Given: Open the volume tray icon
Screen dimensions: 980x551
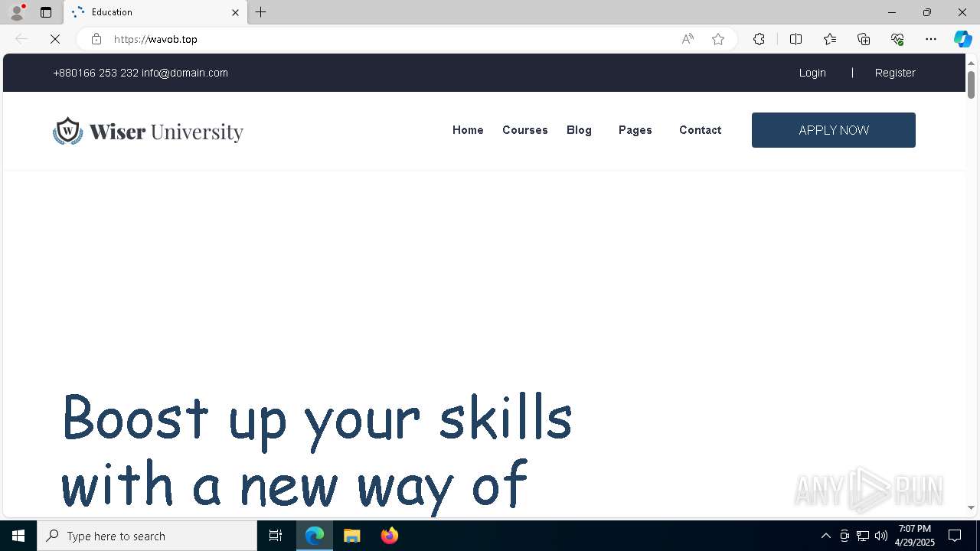Looking at the screenshot, I should [881, 536].
